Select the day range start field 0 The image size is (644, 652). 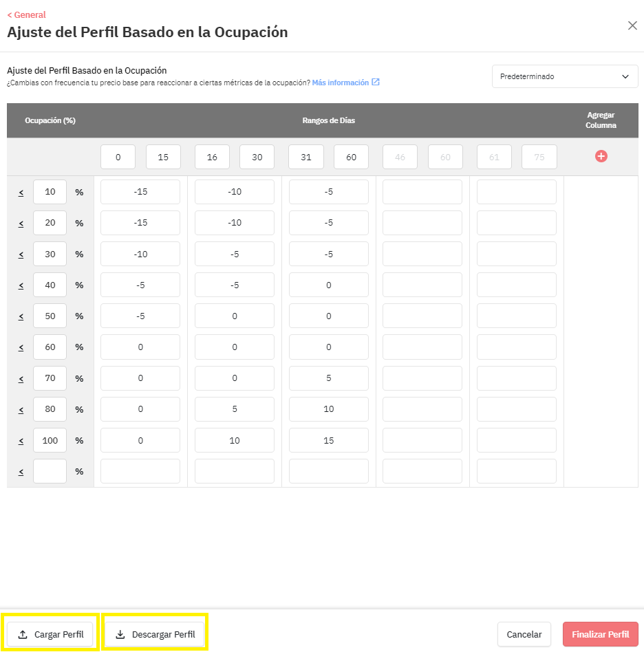click(x=118, y=157)
